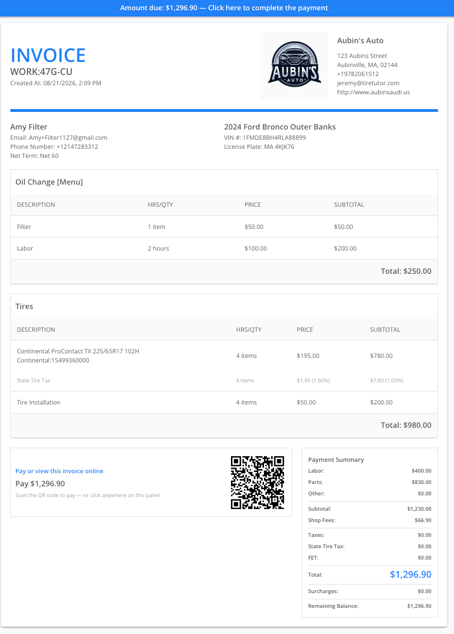
Task: Click the Labor line item row
Action: coord(224,249)
